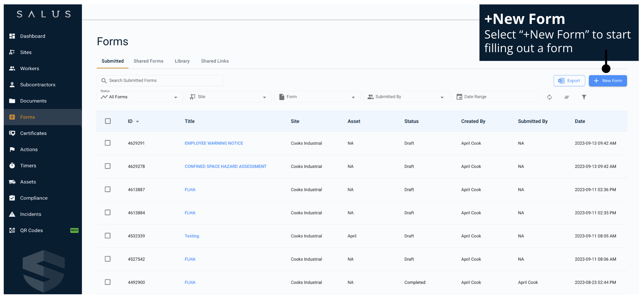Viewport: 644px width, 303px height.
Task: Click the Search Submitted Forms field
Action: (160, 81)
